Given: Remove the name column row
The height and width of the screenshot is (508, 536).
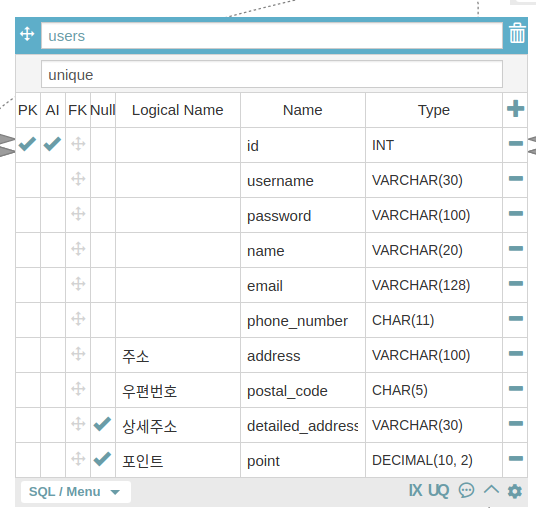Looking at the screenshot, I should click(x=515, y=249).
